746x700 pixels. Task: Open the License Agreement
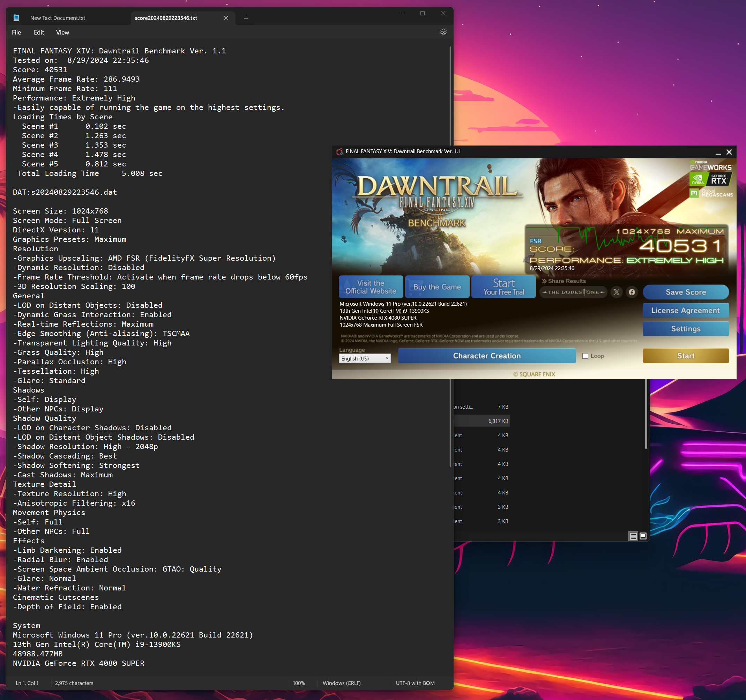coord(686,311)
